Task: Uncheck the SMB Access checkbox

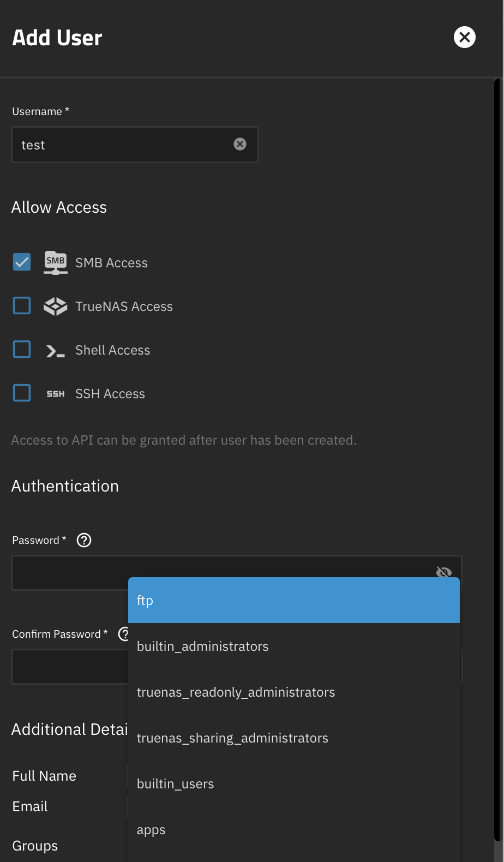Action: point(22,262)
